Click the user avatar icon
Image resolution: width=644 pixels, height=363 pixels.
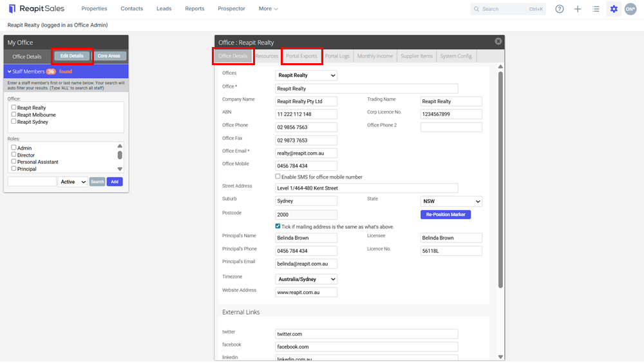click(x=630, y=8)
